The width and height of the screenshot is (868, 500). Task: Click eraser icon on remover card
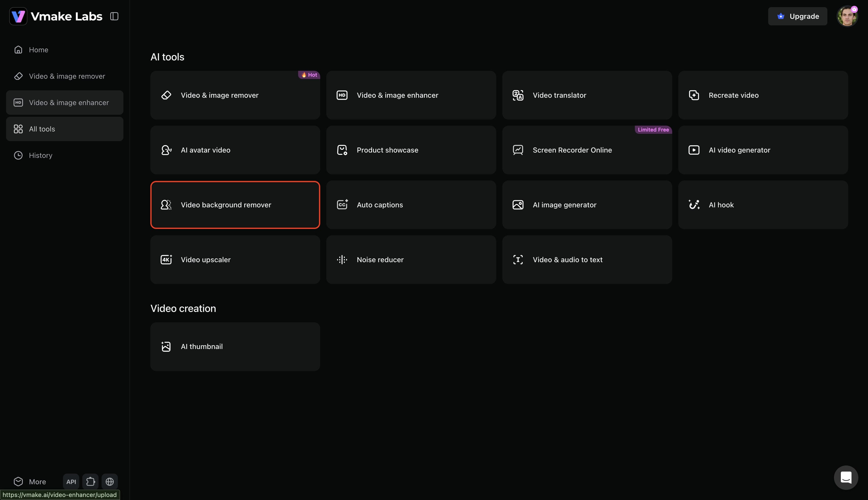166,95
